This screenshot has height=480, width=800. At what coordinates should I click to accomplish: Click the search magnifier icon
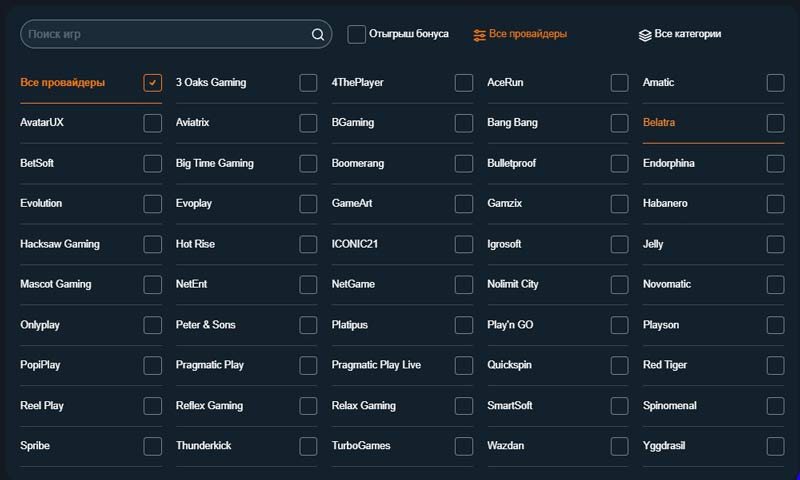click(x=318, y=35)
